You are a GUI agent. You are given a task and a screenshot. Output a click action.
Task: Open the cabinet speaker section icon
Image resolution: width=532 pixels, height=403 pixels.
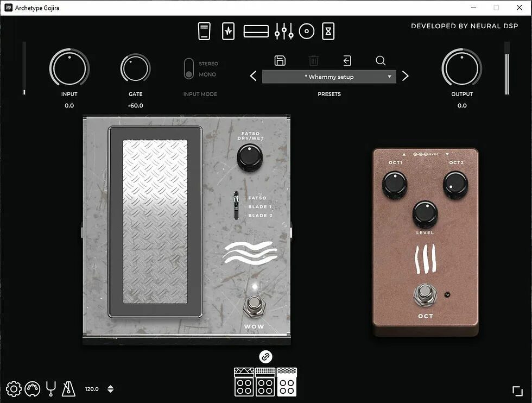coord(307,32)
